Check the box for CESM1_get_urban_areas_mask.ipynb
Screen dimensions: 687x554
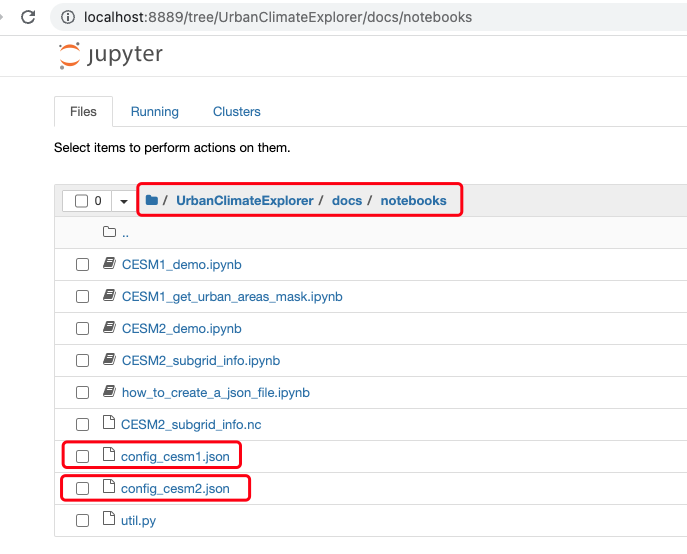(82, 297)
